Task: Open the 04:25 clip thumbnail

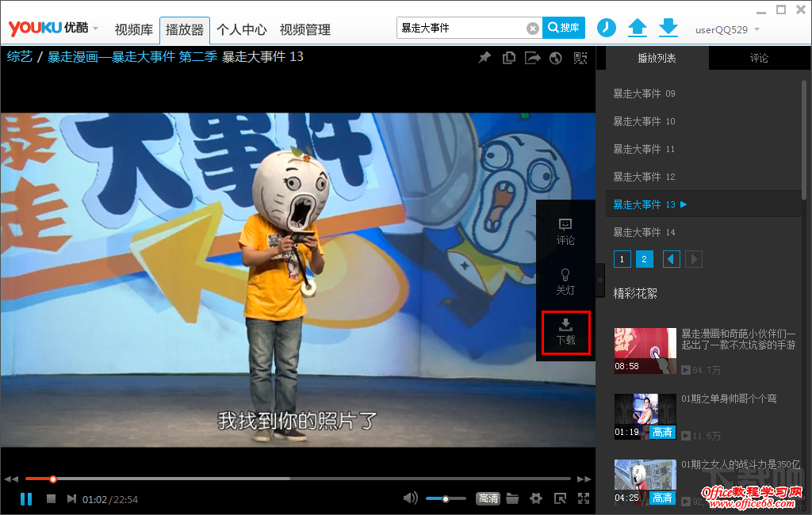Action: coord(645,482)
